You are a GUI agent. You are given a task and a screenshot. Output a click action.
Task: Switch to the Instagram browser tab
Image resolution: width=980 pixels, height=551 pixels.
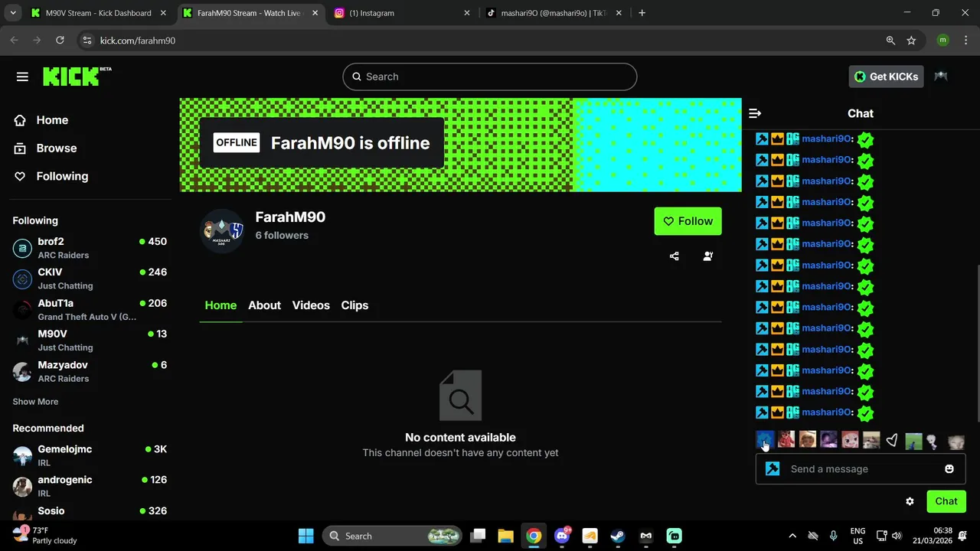coord(401,13)
